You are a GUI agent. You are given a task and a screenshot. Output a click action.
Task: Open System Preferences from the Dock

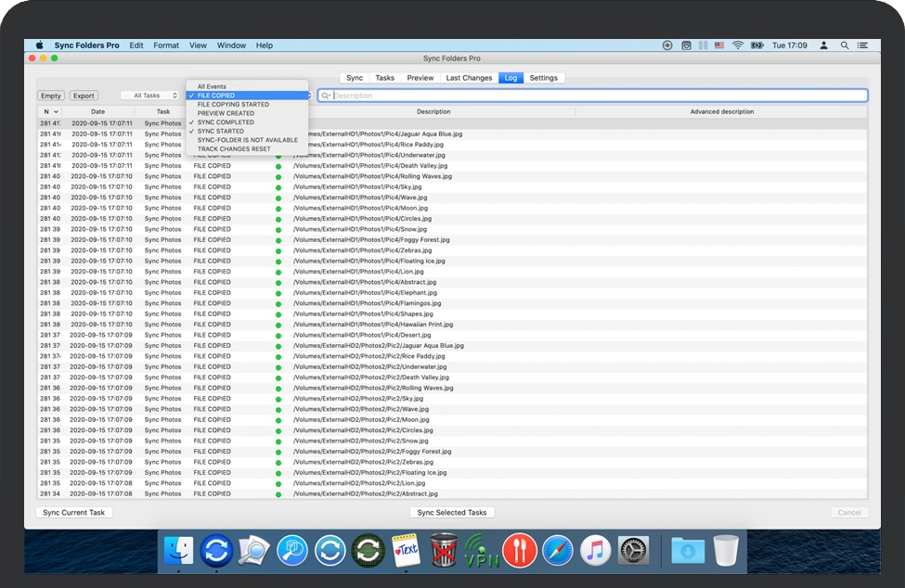coord(633,550)
